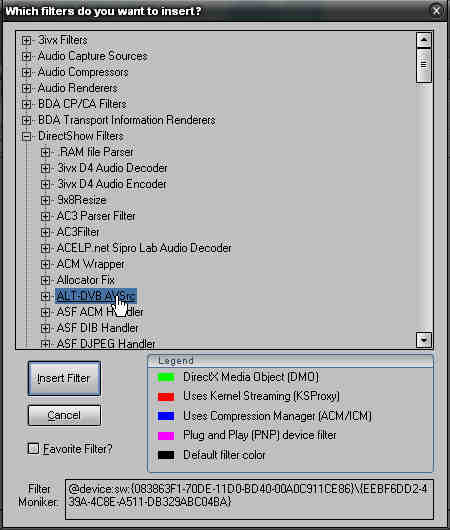The width and height of the screenshot is (450, 530).
Task: Expand the Audio Capture Sources node
Action: tap(26, 56)
